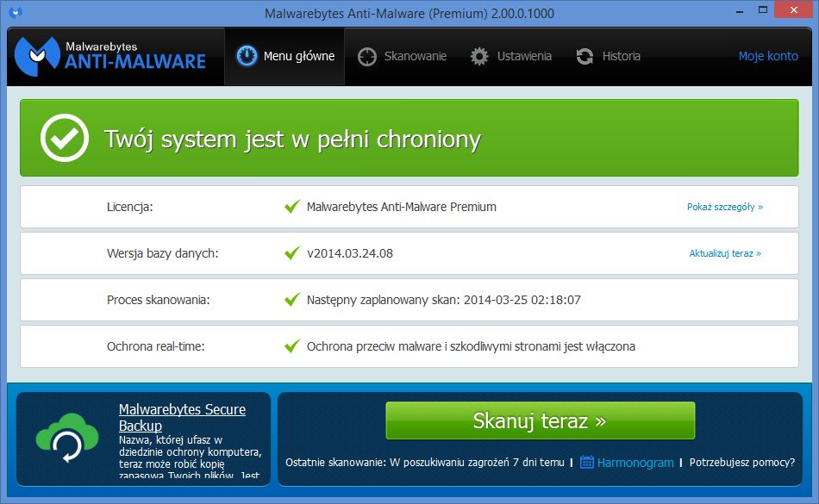The width and height of the screenshot is (819, 504).
Task: Click the green check in Proces skanowania row
Action: point(292,300)
